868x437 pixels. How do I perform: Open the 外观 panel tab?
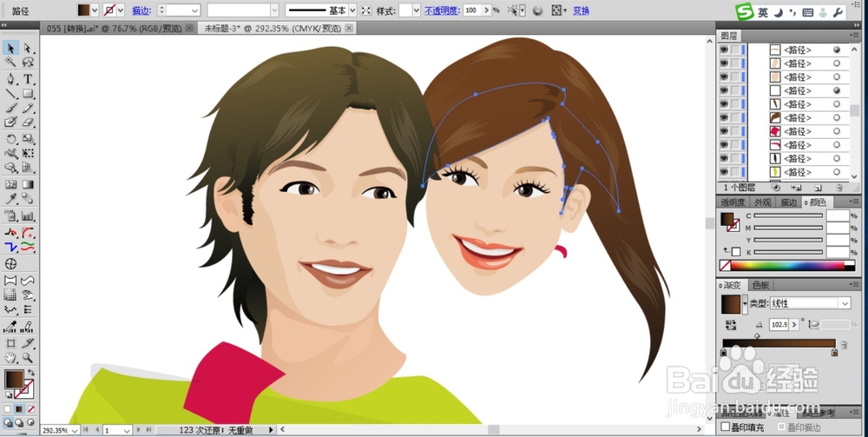[762, 202]
